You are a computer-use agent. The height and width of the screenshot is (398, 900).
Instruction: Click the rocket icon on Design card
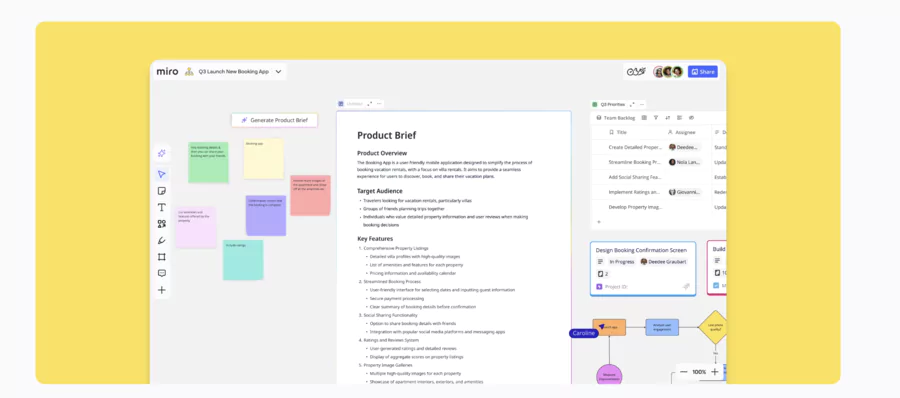point(685,286)
